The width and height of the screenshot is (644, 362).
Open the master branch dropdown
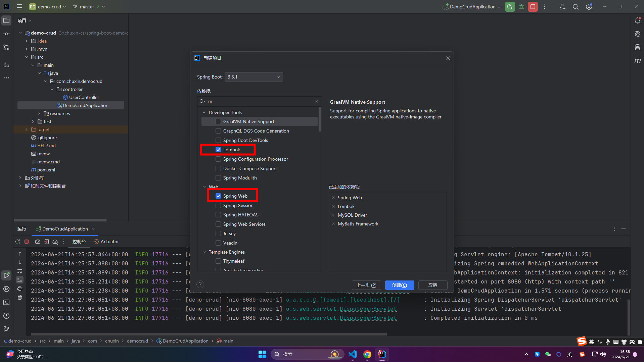point(89,7)
